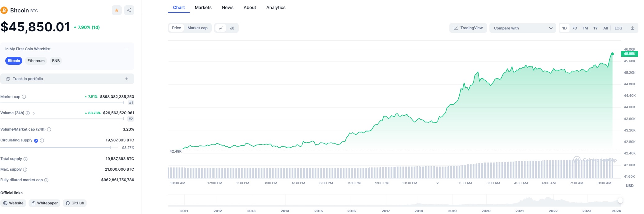Click the $45,850.01 price value

[x=35, y=27]
